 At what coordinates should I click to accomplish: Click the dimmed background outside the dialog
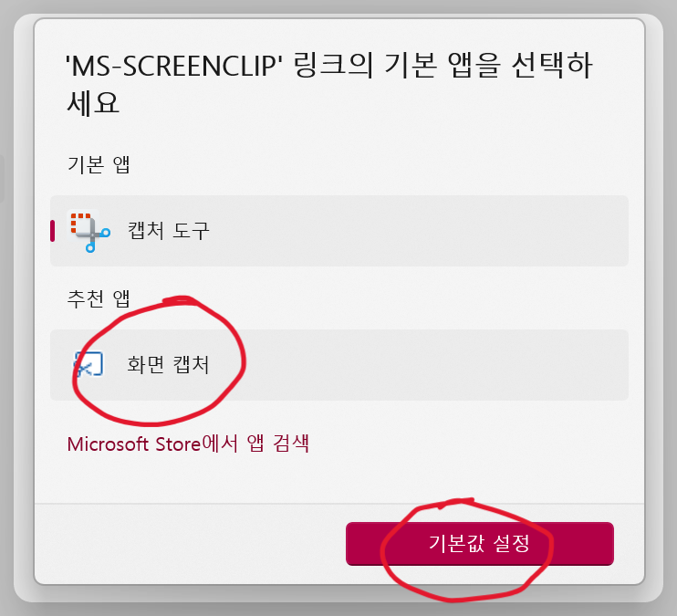[338, 6]
